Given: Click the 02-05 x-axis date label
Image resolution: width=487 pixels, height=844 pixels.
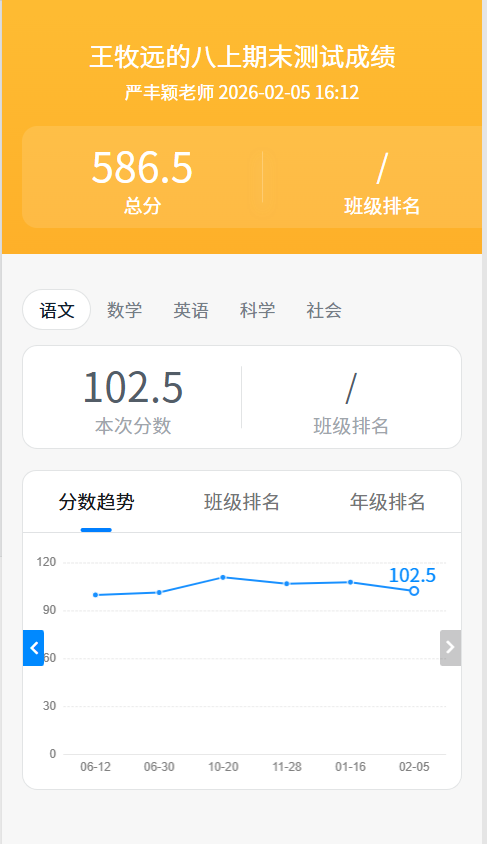Looking at the screenshot, I should [x=414, y=767].
